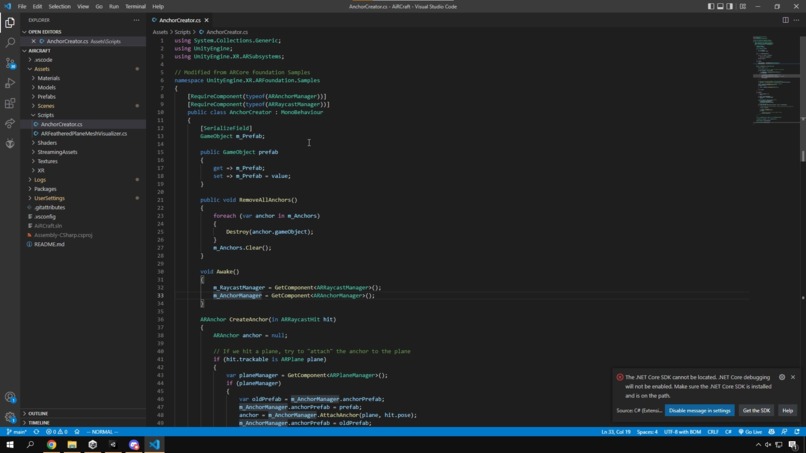Open notification settings gear icon
Viewport: 806px width, 453px height.
[782, 377]
